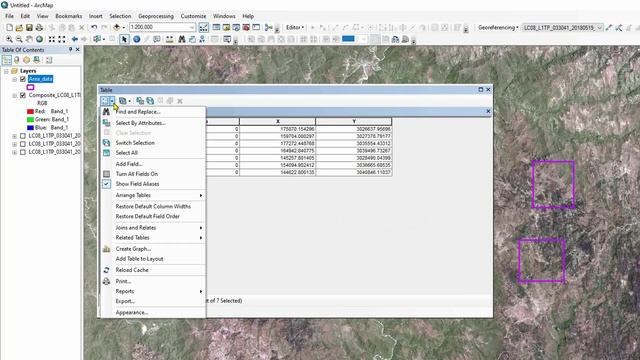Click List By Selection icon
This screenshot has height=360, width=640.
36,60
